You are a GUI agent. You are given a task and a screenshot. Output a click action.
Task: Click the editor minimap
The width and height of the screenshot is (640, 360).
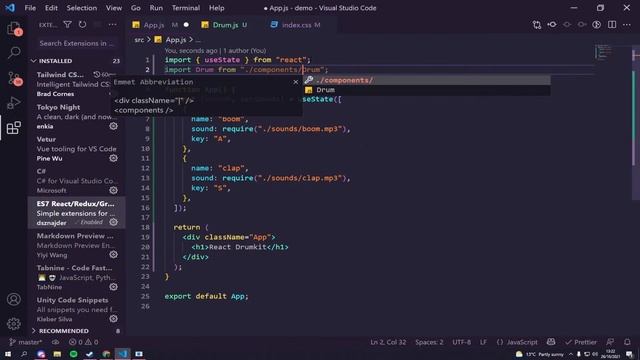[x=603, y=51]
